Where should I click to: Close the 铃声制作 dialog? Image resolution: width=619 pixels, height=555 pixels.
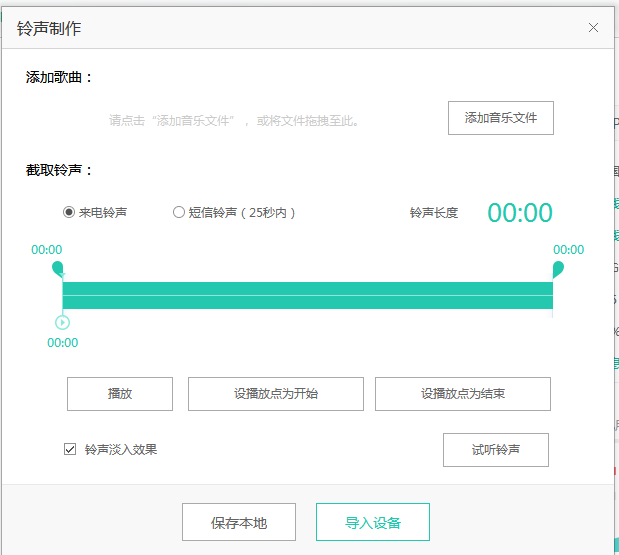tap(593, 28)
